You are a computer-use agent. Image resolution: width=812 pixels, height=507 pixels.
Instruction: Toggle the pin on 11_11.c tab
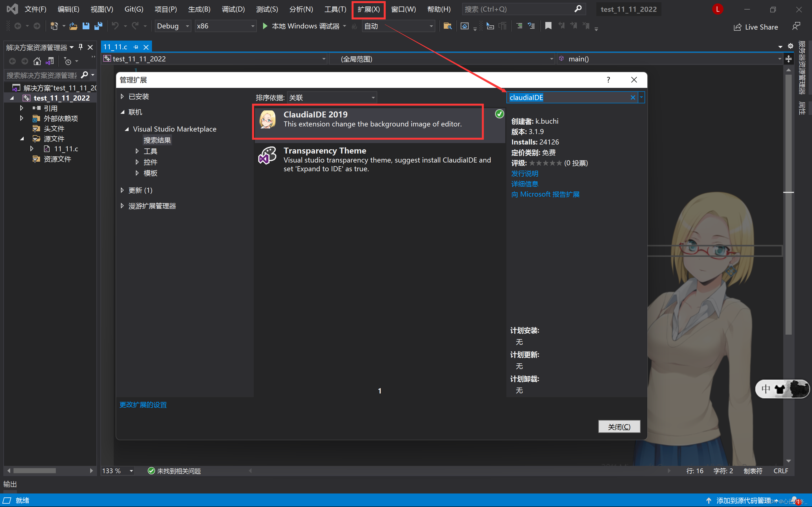pos(136,47)
